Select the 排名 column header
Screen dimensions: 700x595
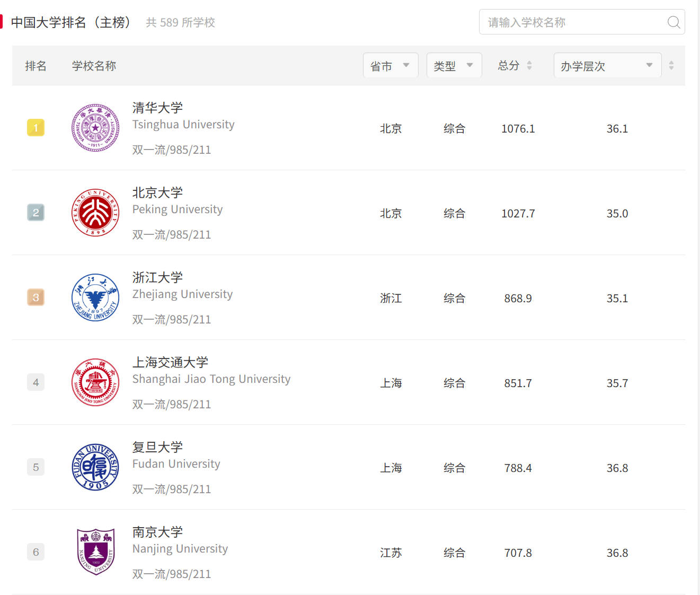coord(36,65)
